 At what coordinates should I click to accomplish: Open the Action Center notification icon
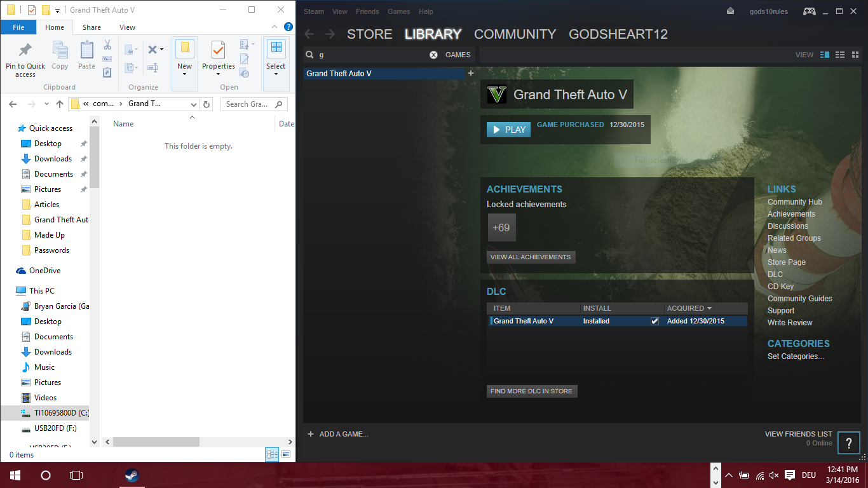tap(790, 475)
